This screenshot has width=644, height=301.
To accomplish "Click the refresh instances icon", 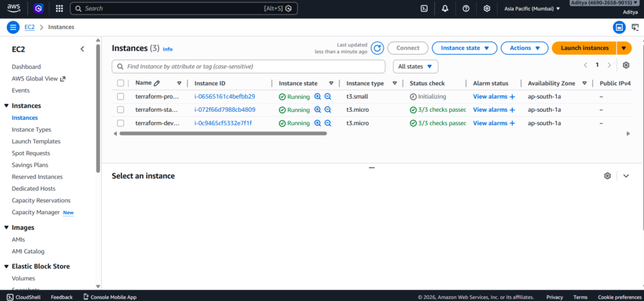I will coord(377,48).
